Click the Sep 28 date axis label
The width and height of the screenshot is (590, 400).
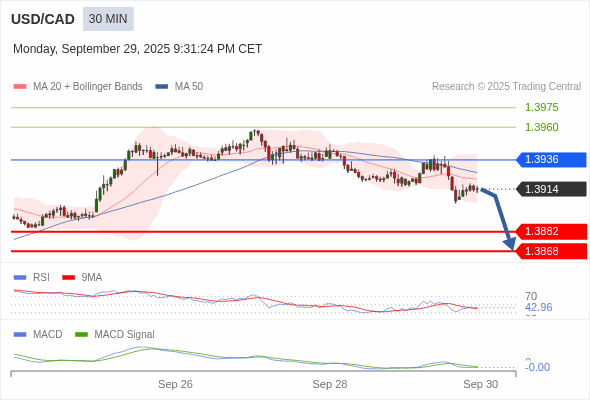pos(330,384)
